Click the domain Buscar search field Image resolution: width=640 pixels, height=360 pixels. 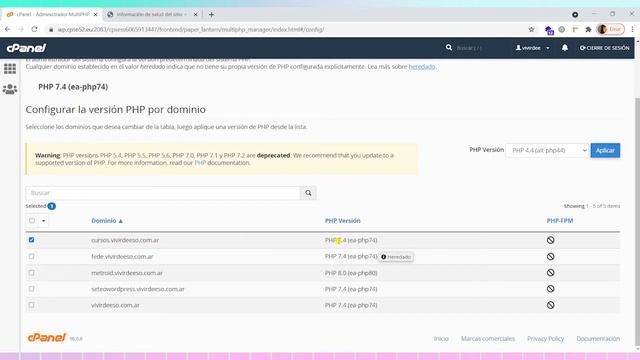click(163, 193)
